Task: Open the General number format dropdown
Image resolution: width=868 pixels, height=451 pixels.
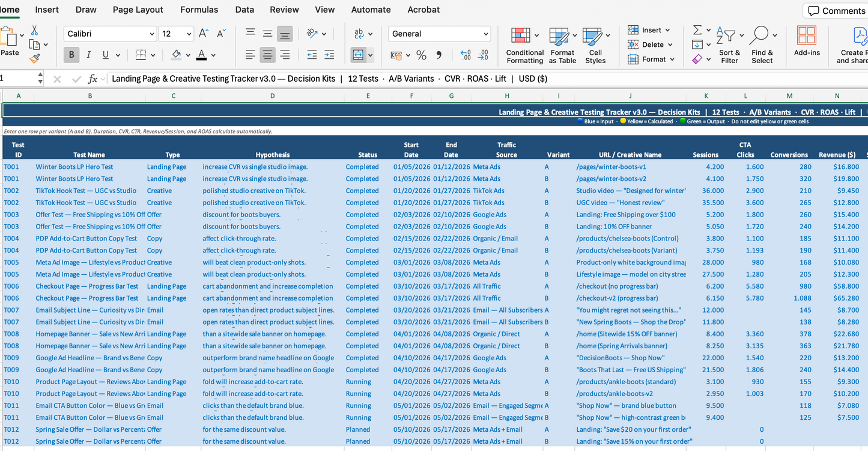Action: 485,34
